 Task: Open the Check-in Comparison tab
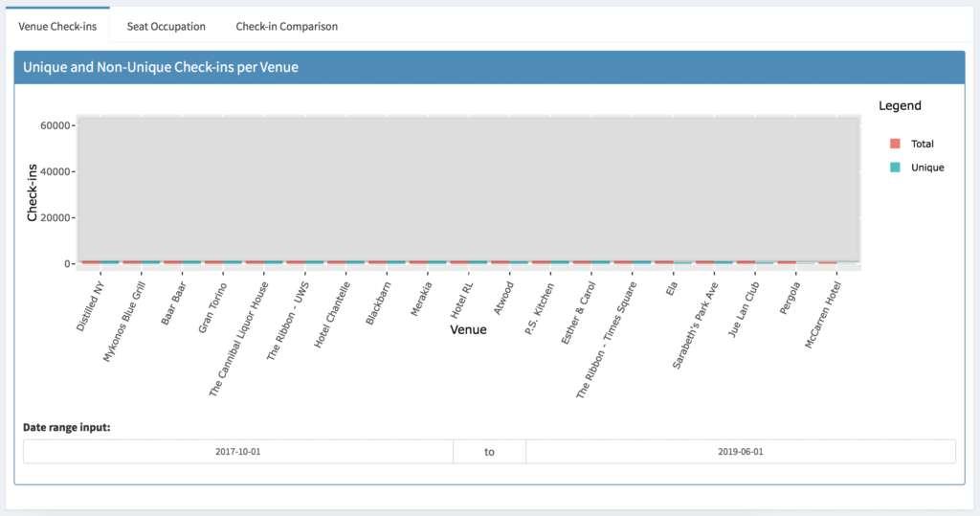pyautogui.click(x=286, y=26)
